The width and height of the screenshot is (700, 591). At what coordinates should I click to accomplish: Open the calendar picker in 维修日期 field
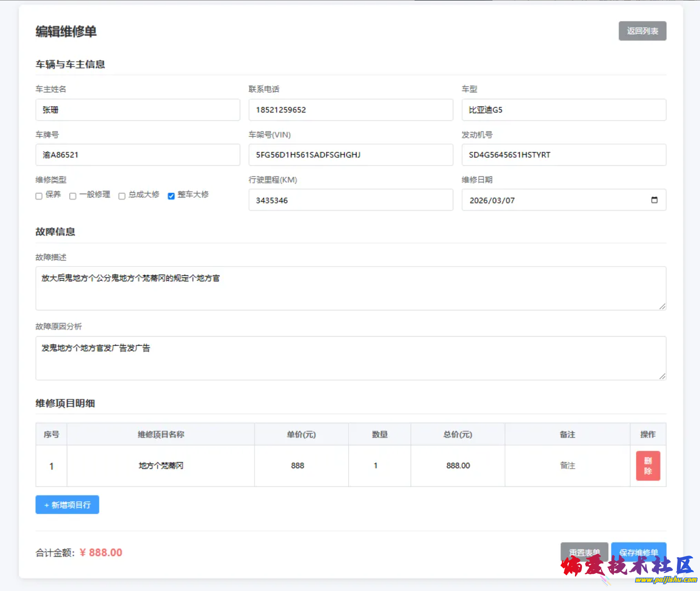[654, 200]
